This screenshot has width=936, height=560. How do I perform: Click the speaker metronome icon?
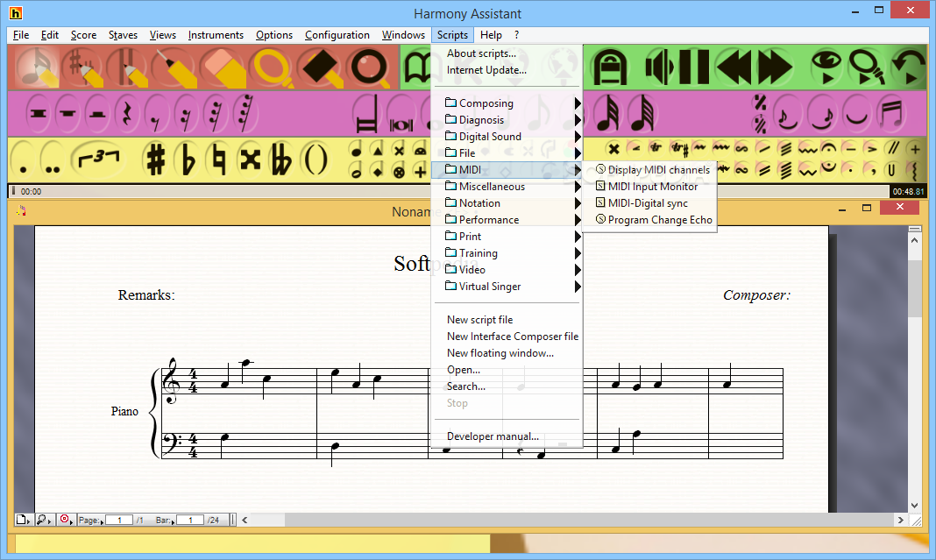659,67
